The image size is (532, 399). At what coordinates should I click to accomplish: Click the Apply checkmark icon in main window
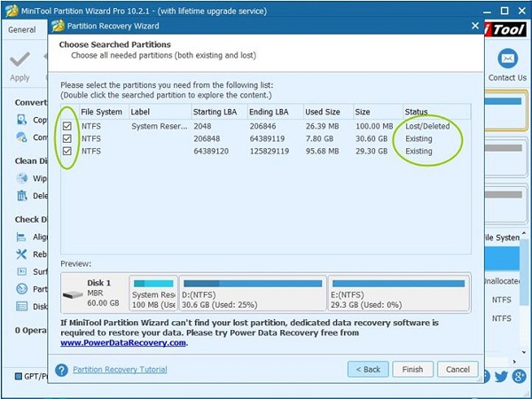tap(20, 59)
